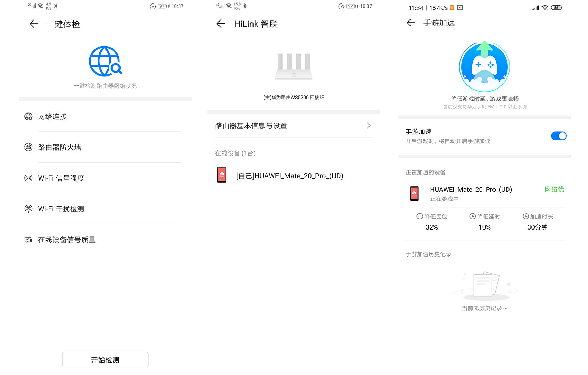Screen dimensions: 588x375
Task: Select the [自己]HUAWEI_Mate_20_Pro_(UD) device entry
Action: [x=290, y=176]
